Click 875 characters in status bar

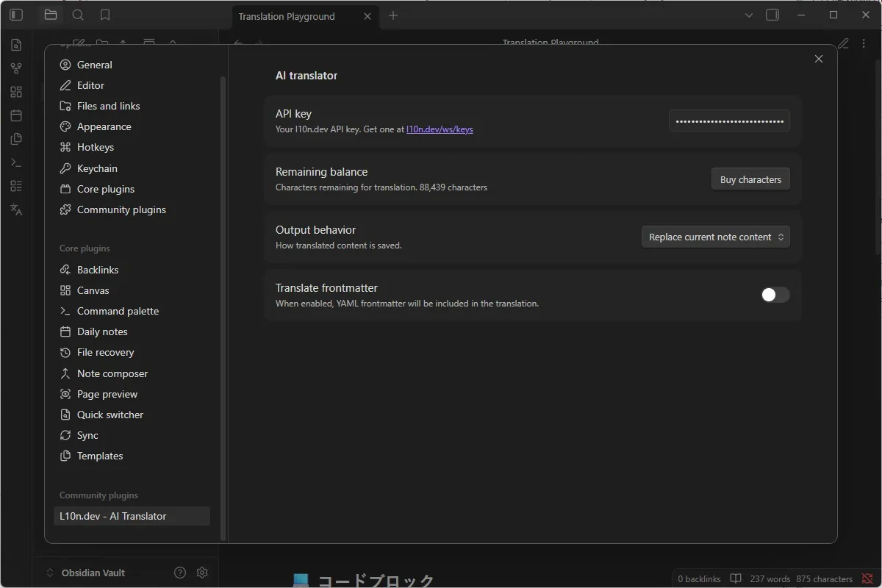825,578
